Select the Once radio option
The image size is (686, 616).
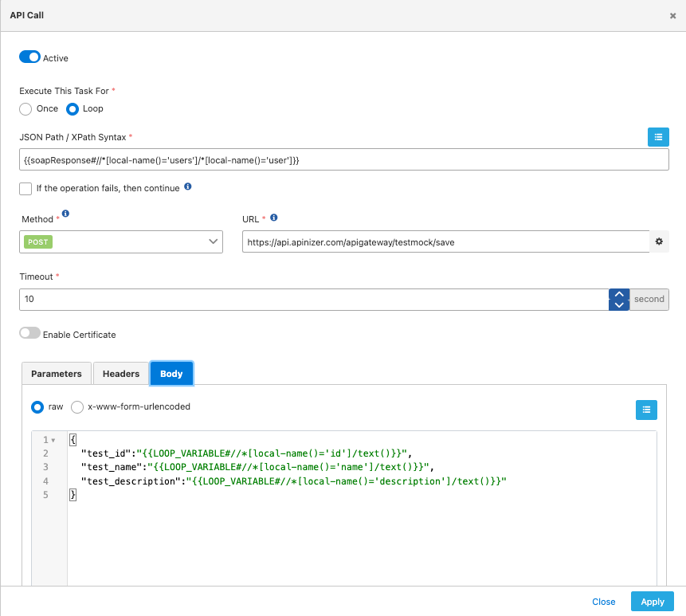click(x=25, y=109)
